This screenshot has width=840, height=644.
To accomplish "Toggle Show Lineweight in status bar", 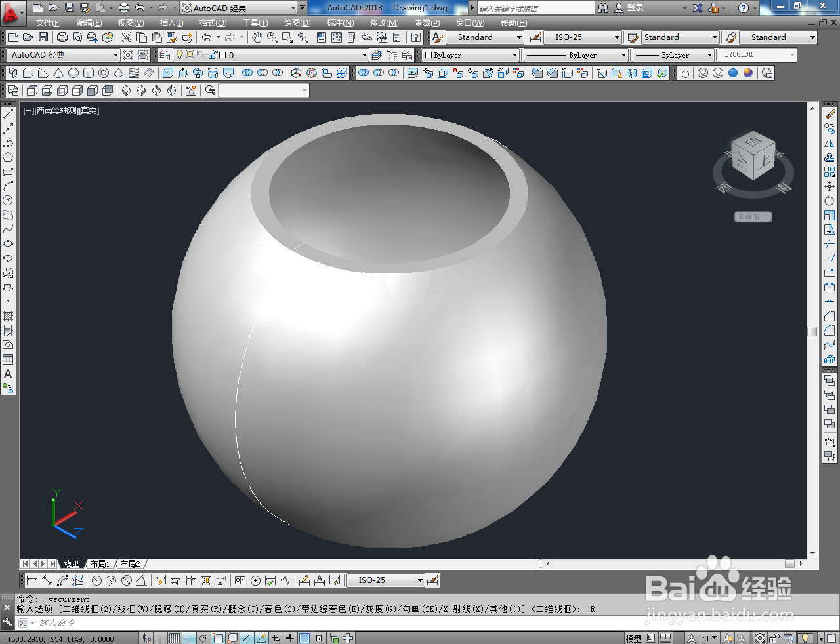I will pos(290,637).
